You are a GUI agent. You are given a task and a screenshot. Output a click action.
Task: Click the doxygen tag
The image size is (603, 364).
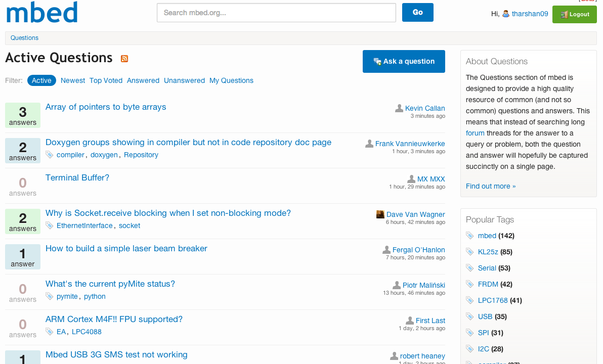coord(104,155)
